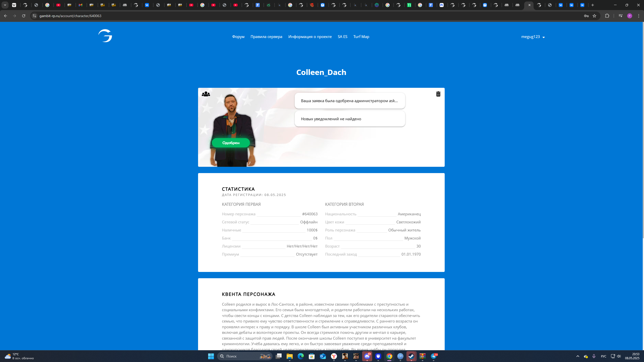Show hidden system tray icons
This screenshot has width=644, height=362.
click(578, 356)
